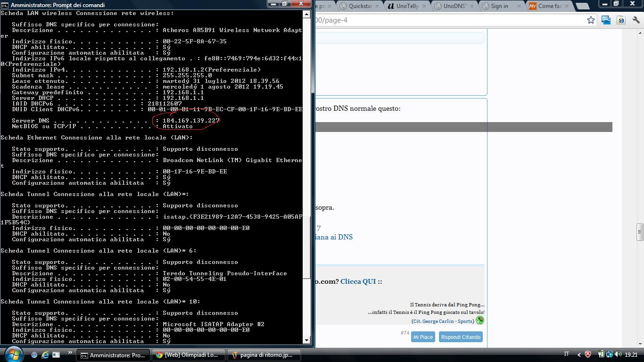Bookmark page with star icon in Chrome
Image resolution: width=644 pixels, height=362 pixels.
[591, 20]
